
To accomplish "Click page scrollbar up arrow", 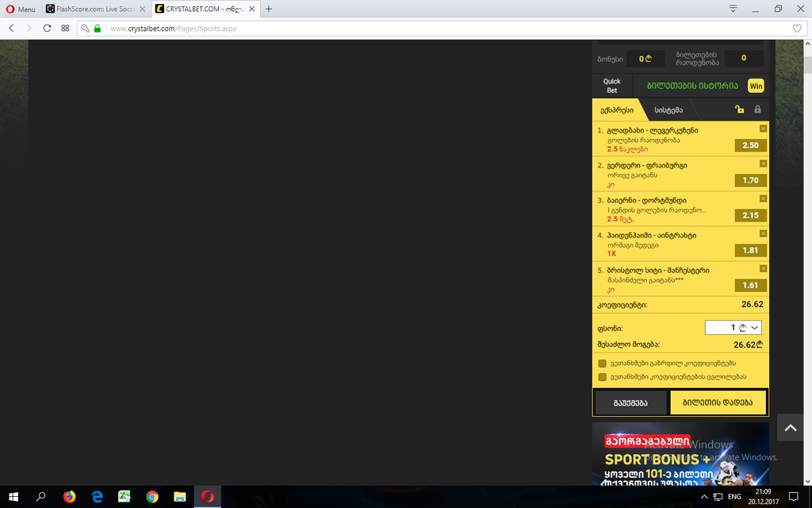I will (807, 44).
